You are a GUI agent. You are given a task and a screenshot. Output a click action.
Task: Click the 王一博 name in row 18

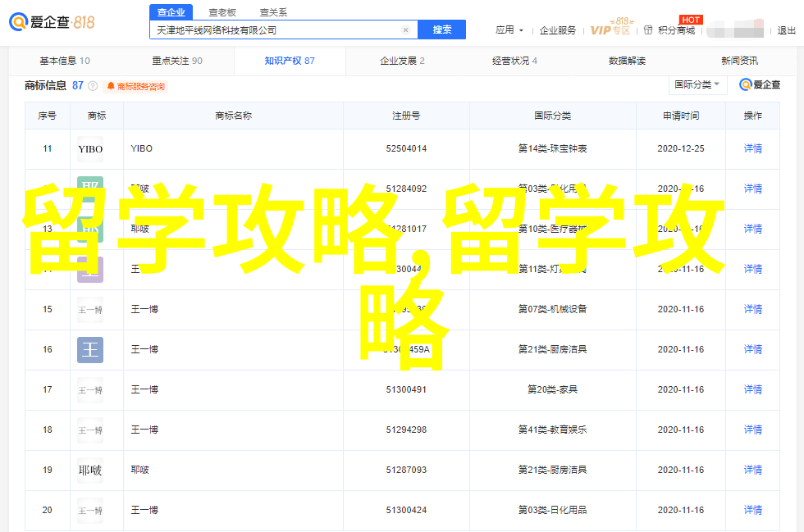click(x=144, y=430)
